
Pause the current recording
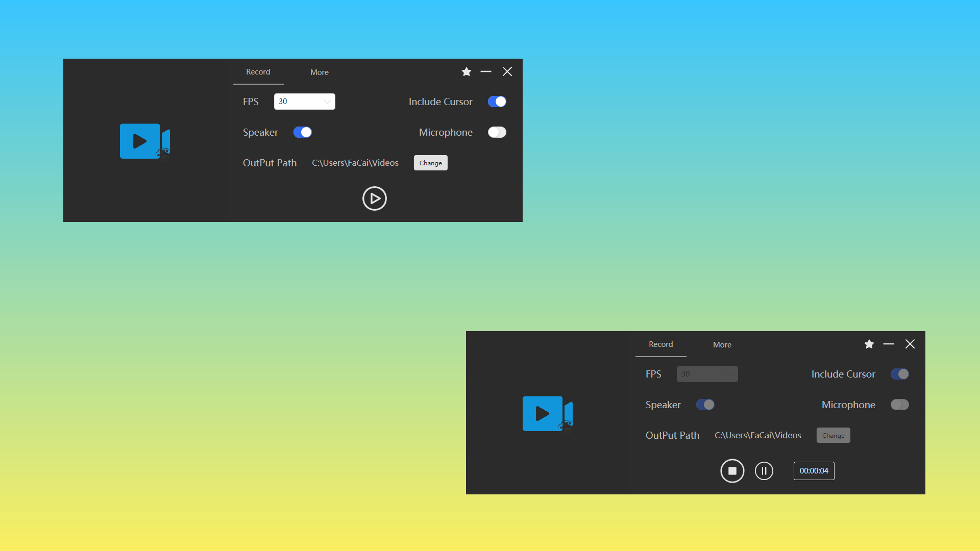[x=764, y=471]
